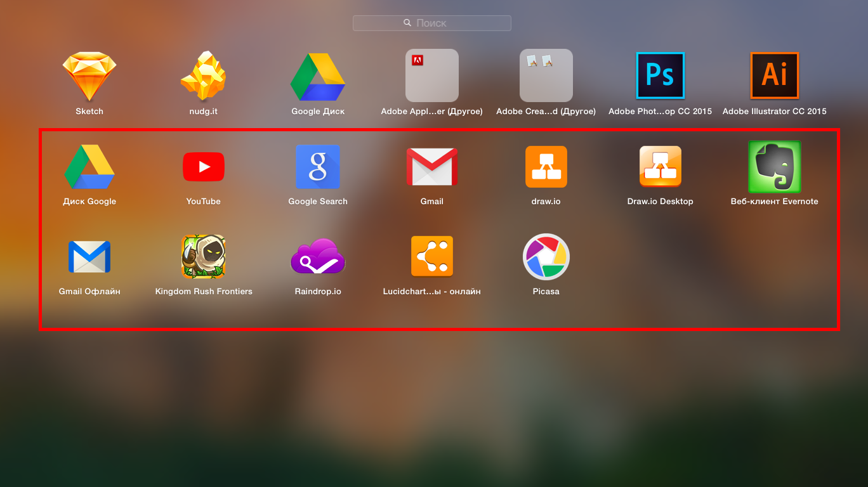Launch Adobe Illustrator CC 2015
This screenshot has width=868, height=487.
click(x=775, y=75)
